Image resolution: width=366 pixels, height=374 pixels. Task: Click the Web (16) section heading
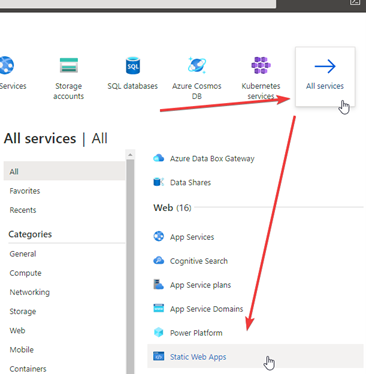click(172, 208)
